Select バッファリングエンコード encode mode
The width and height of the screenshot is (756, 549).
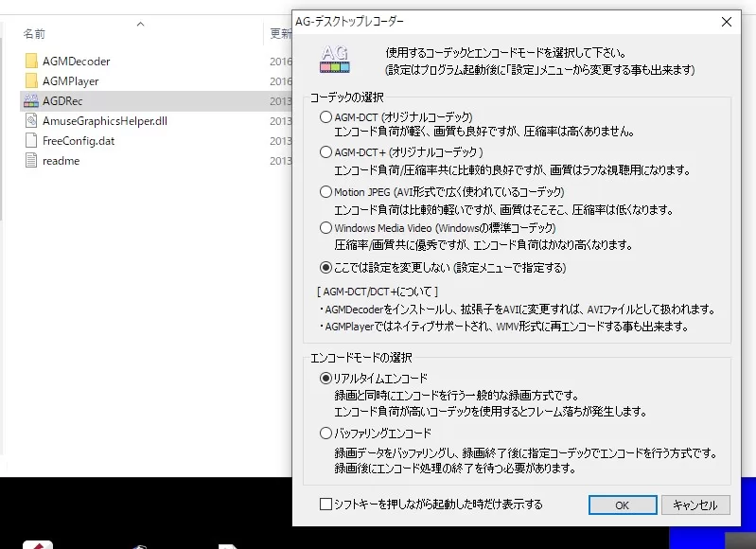325,434
